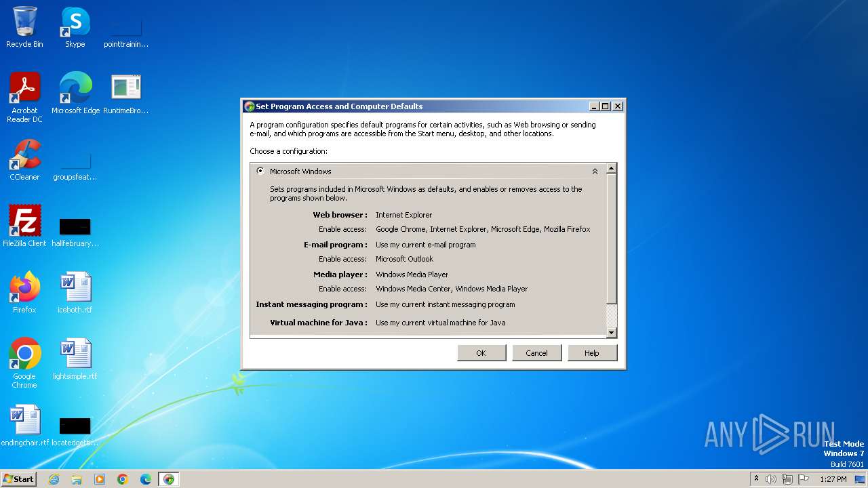Screen dimensions: 868x488
Task: Select the iceboth.rtf document icon
Action: coord(75,293)
